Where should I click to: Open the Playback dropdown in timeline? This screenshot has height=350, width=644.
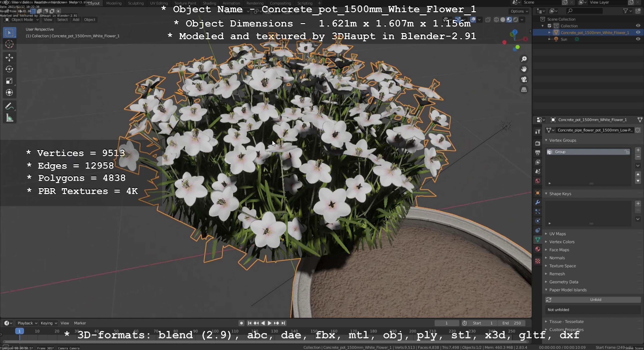pos(27,323)
